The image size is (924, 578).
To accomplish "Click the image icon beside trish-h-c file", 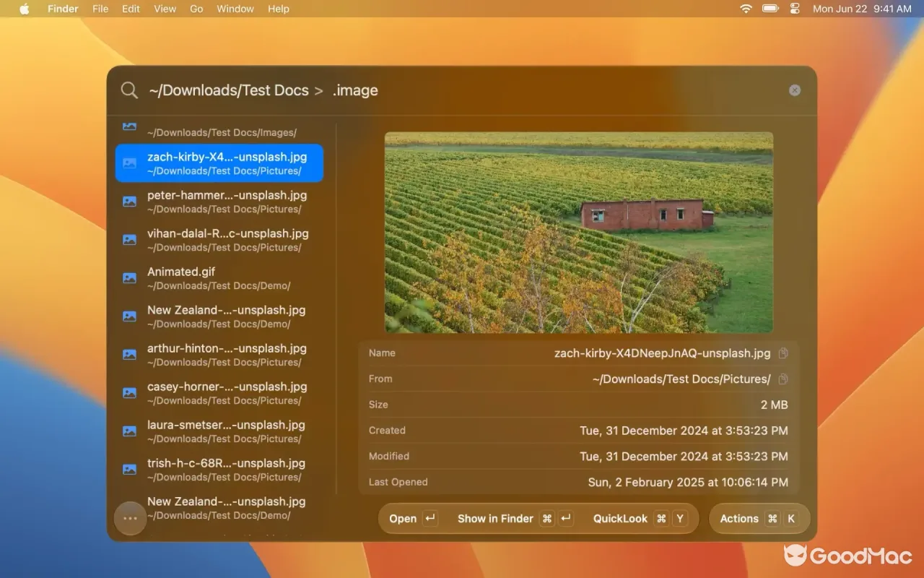I will [130, 470].
